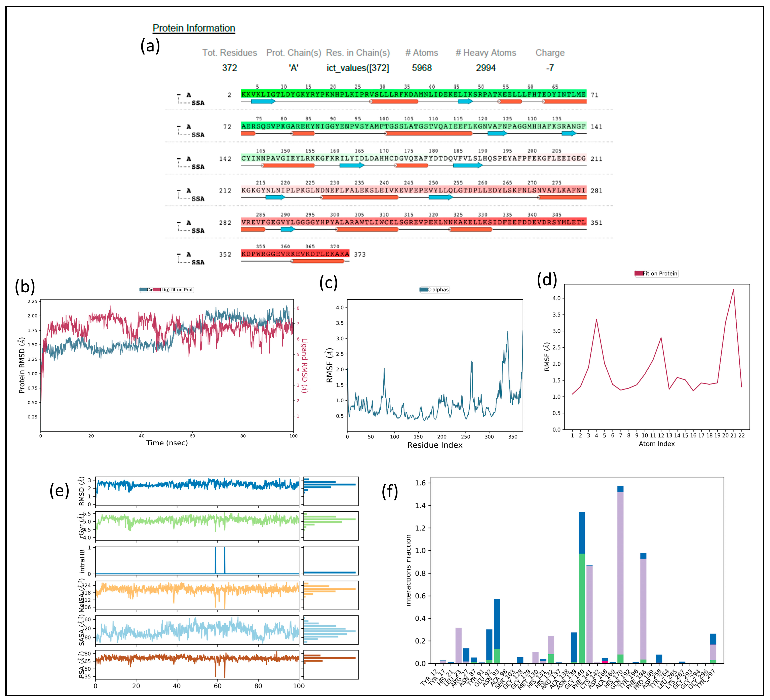
Task: Click the (Lig) fit on Prot legend label
Action: [177, 290]
